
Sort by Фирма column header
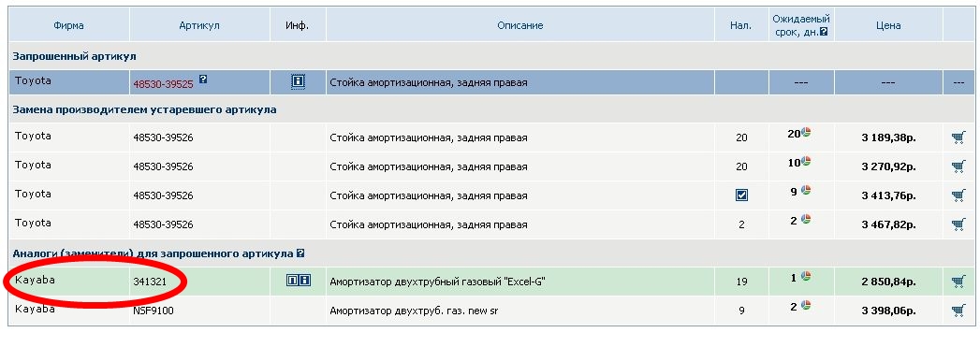[68, 25]
